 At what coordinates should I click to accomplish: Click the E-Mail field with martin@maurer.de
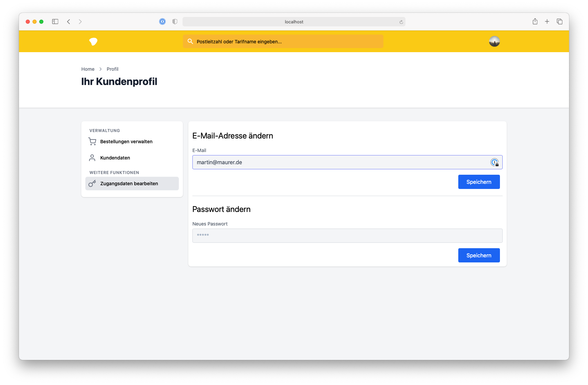click(348, 162)
